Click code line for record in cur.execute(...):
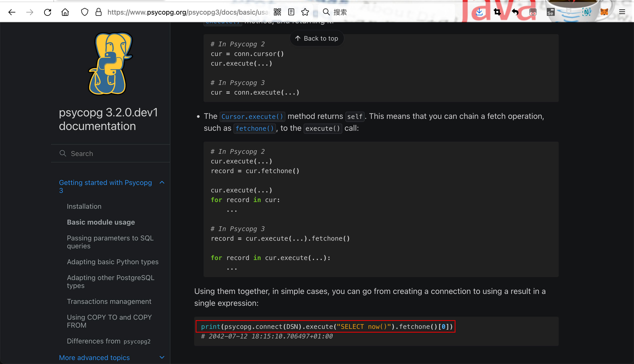This screenshot has height=364, width=634. (x=270, y=258)
